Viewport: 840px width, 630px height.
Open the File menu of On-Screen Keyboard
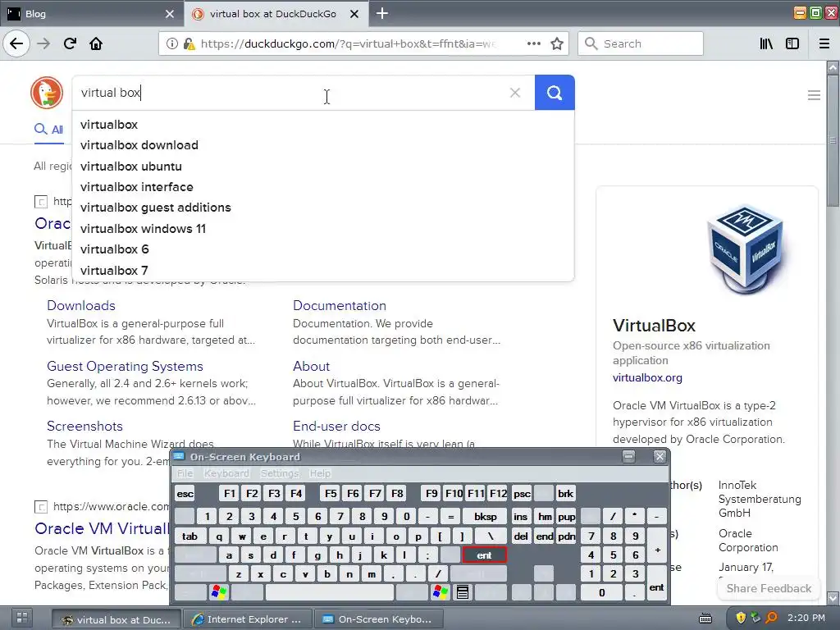coord(185,473)
